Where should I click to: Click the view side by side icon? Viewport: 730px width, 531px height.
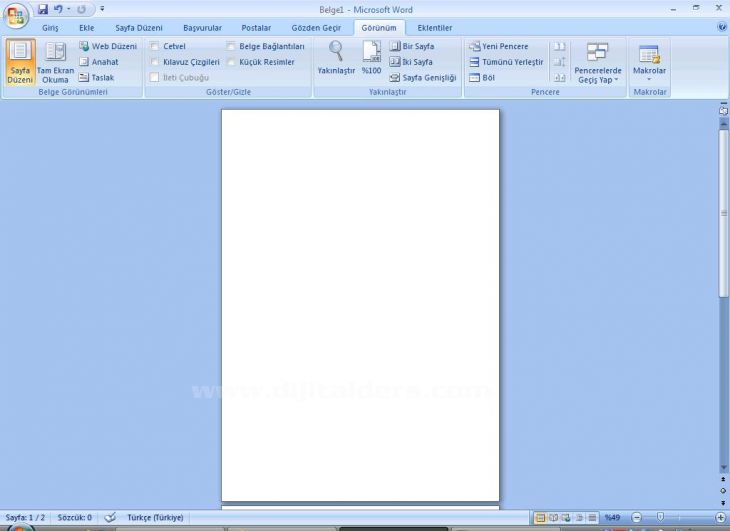(560, 46)
